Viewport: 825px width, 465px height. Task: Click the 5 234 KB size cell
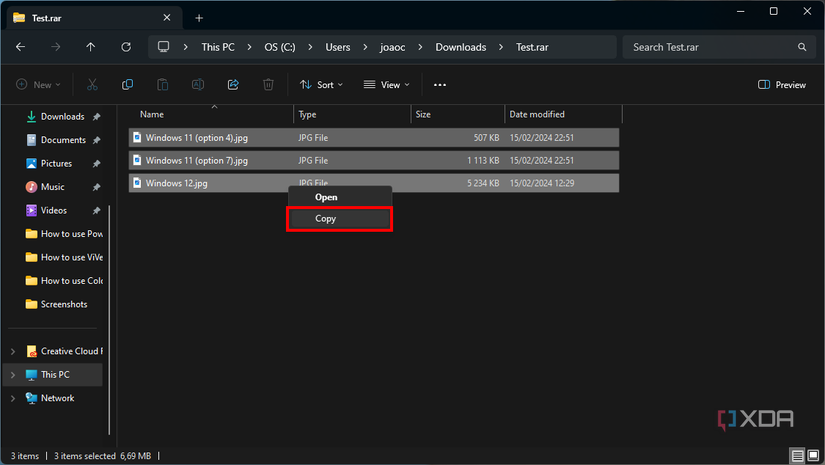click(x=483, y=183)
